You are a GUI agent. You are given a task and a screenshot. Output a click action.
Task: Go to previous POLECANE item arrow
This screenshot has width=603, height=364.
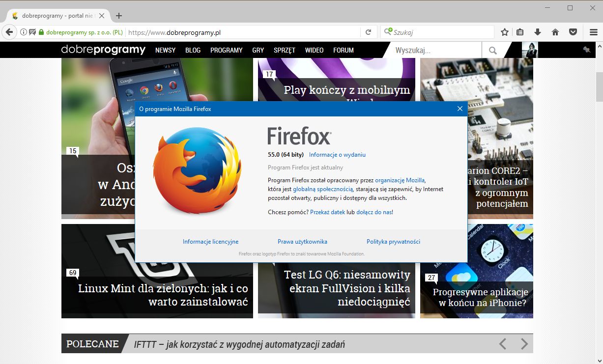(x=503, y=344)
